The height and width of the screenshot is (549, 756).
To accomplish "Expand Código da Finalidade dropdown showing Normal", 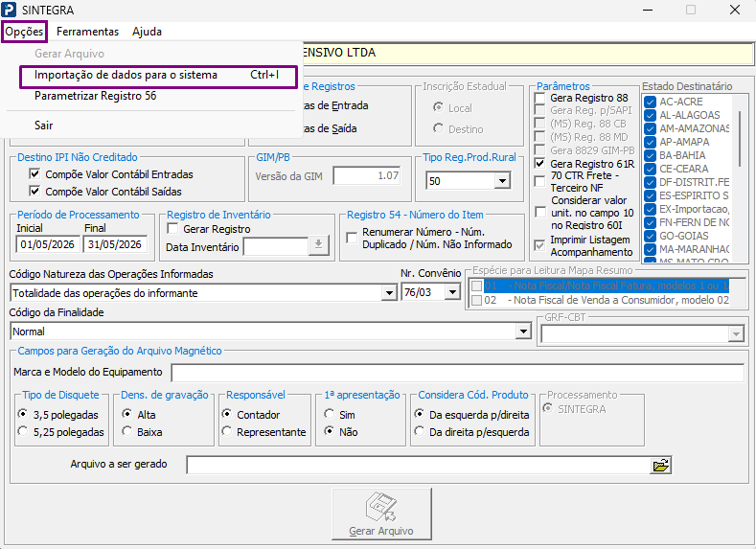I will tap(523, 332).
